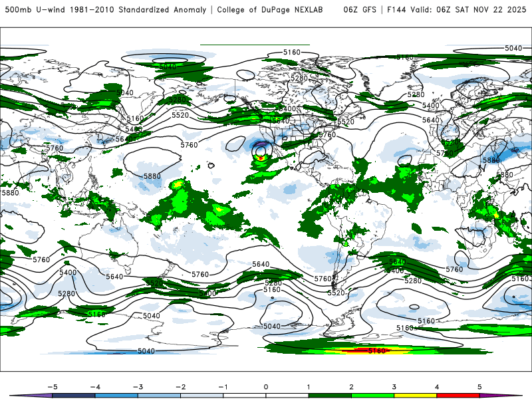Screen dimensions: 532x399
Task: Select the blue colorbar segment between -4 and -3
Action: tap(116, 396)
